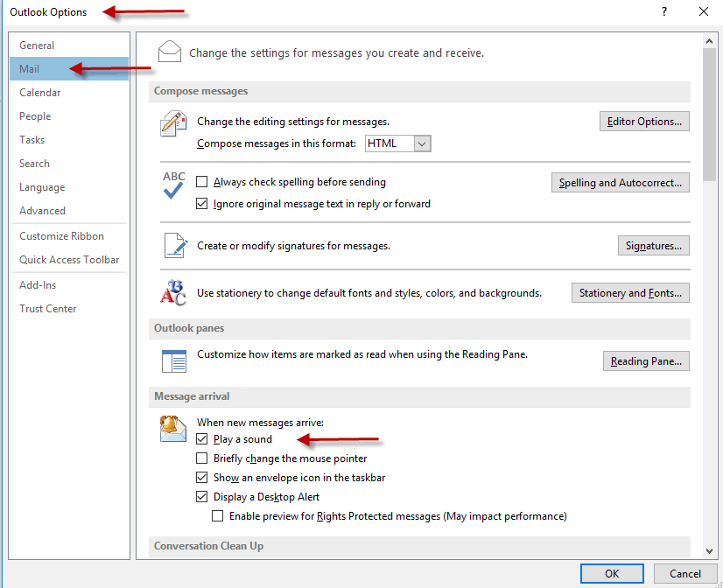Enable Always check spelling before sending
The width and height of the screenshot is (723, 588).
click(x=201, y=181)
